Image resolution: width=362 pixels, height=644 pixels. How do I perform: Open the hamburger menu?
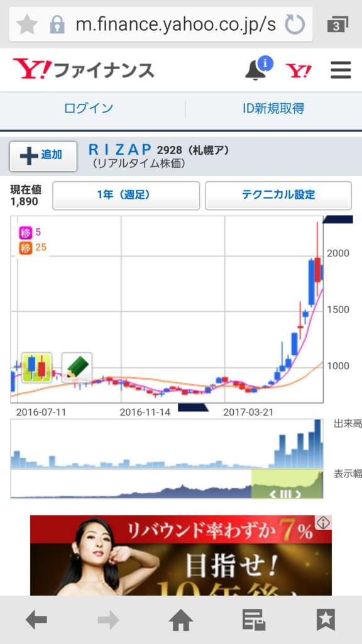[341, 70]
